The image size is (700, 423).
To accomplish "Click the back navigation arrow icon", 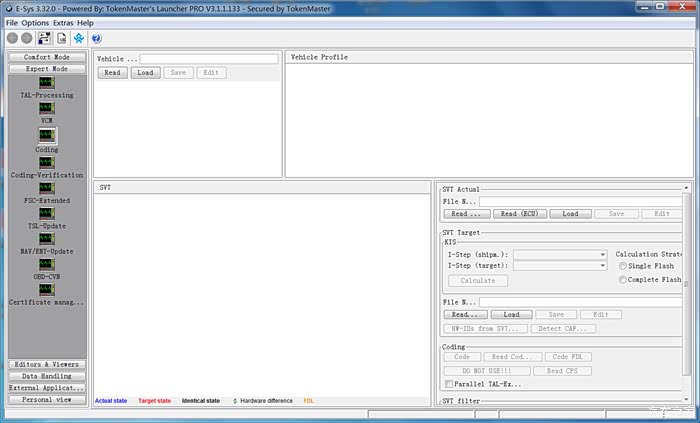I will (x=13, y=39).
